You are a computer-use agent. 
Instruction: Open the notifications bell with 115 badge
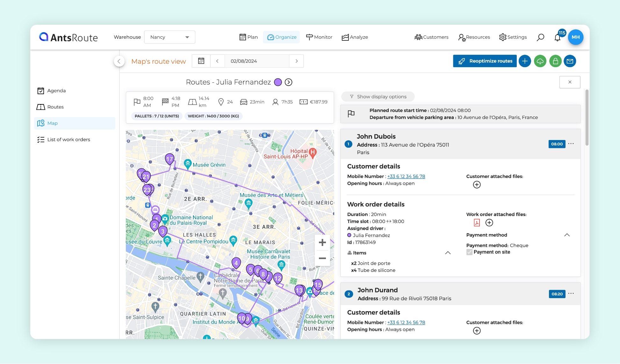click(x=557, y=38)
